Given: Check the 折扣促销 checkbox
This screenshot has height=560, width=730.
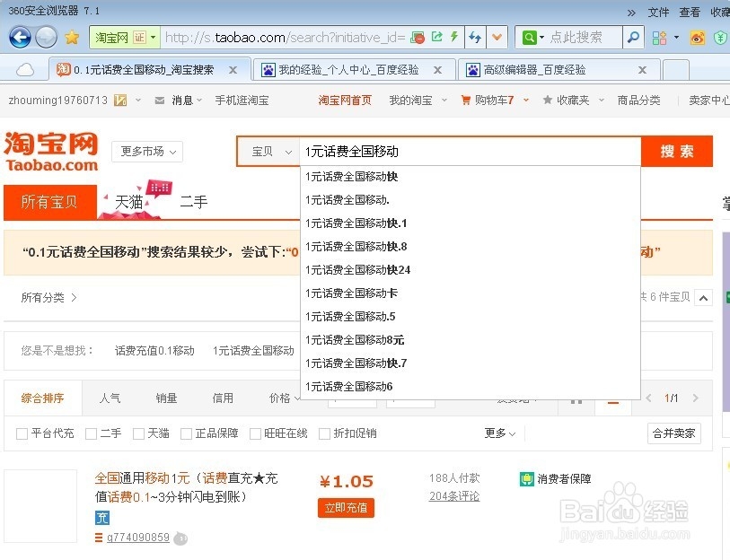Looking at the screenshot, I should (324, 433).
